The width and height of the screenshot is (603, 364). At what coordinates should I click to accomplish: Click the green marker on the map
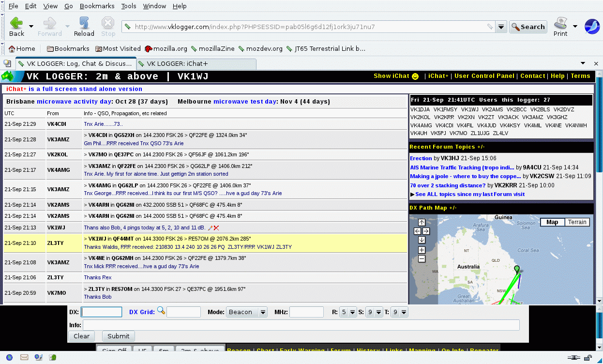(517, 269)
